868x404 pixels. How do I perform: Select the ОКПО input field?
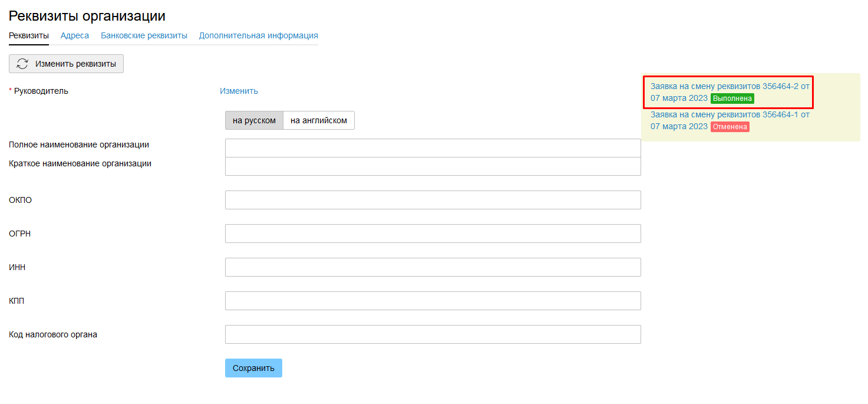433,200
